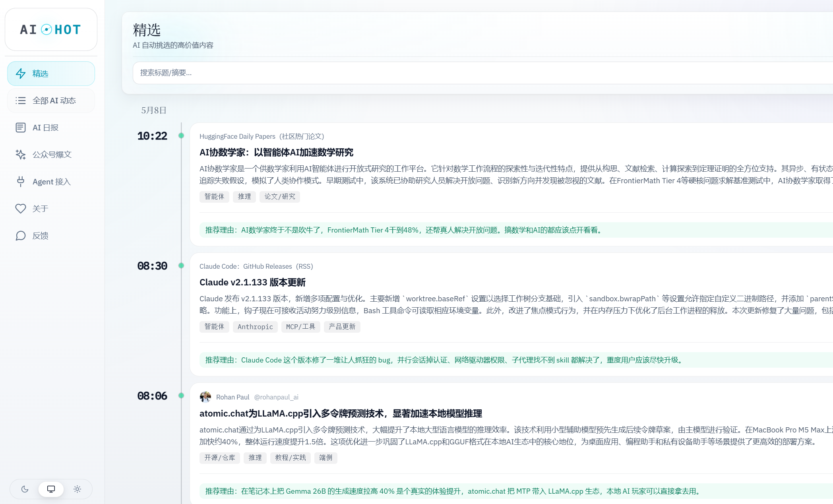Image resolution: width=833 pixels, height=504 pixels.
Task: Click 推理 tag on atomic.chat card
Action: pos(255,458)
